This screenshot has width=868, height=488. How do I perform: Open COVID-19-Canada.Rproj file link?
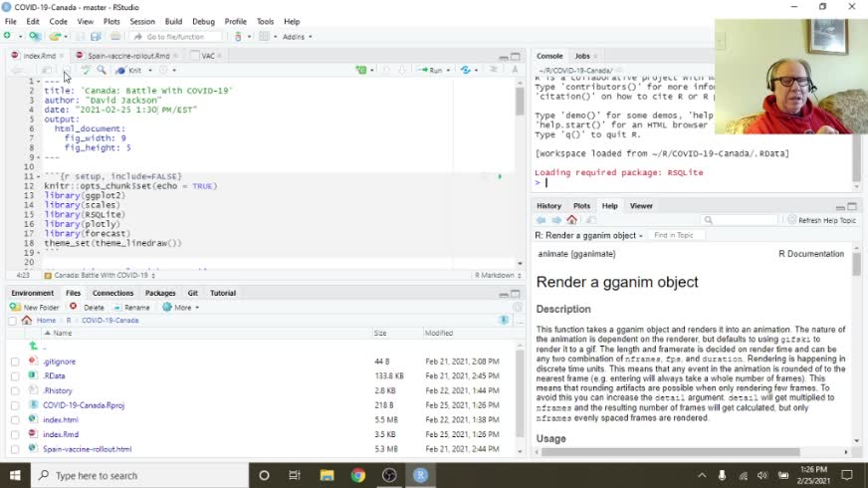tap(84, 405)
